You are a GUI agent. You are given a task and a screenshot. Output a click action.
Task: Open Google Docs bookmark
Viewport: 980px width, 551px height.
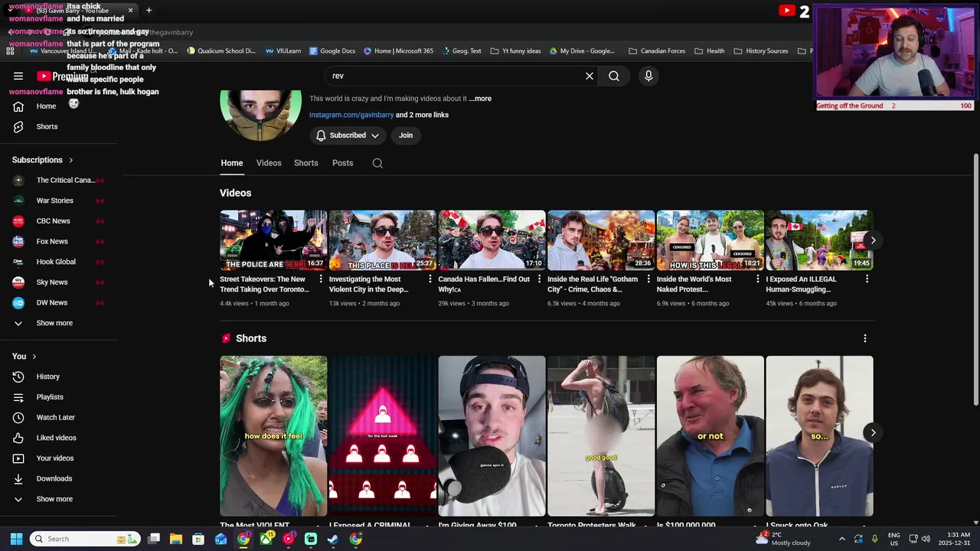click(x=332, y=51)
